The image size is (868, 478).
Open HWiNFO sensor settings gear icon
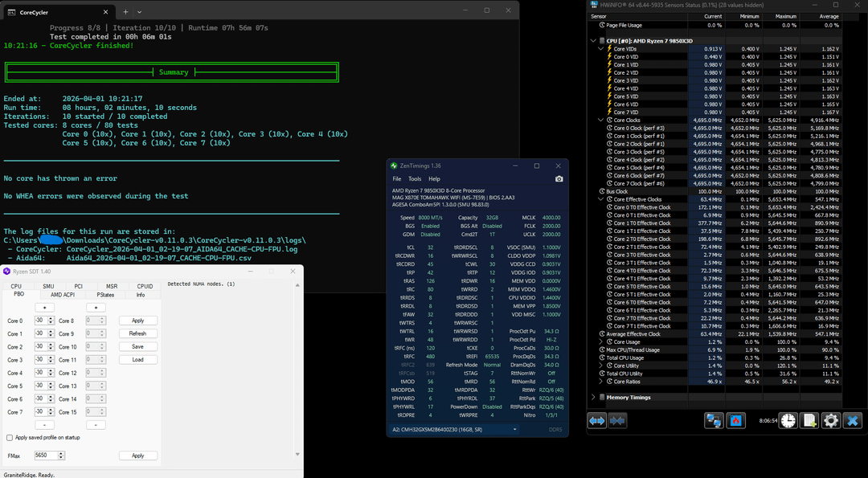point(830,420)
